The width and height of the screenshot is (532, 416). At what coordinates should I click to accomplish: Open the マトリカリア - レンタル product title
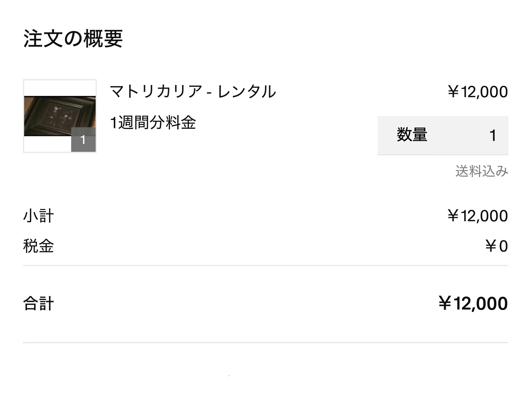193,92
